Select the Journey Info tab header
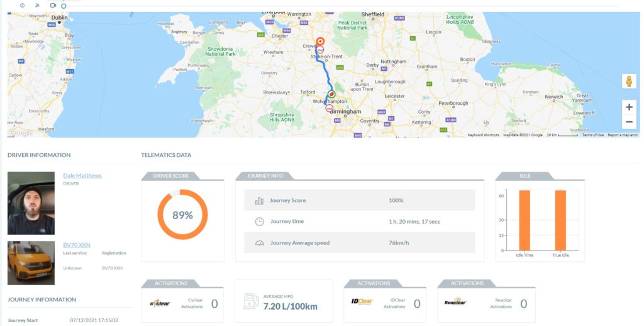The image size is (644, 326). click(265, 176)
